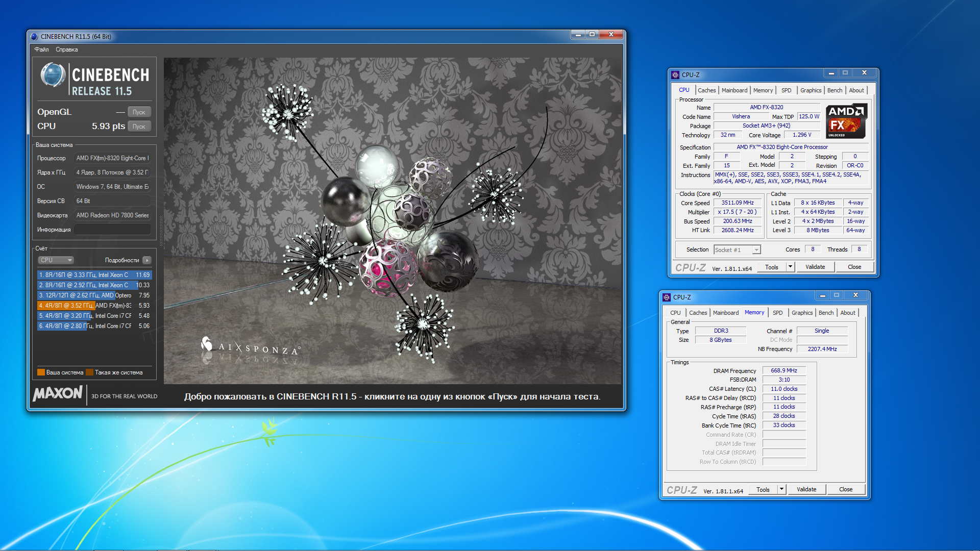Select ranking row AMD Opteron 7.95
This screenshot has height=551, width=980.
[94, 295]
